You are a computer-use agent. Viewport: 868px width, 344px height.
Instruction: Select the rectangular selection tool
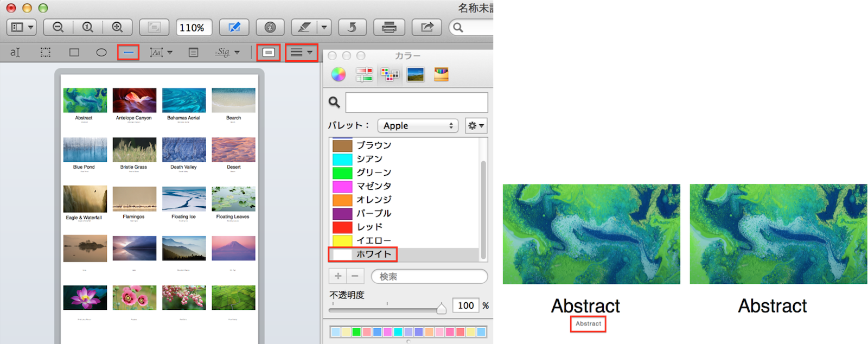click(x=46, y=52)
